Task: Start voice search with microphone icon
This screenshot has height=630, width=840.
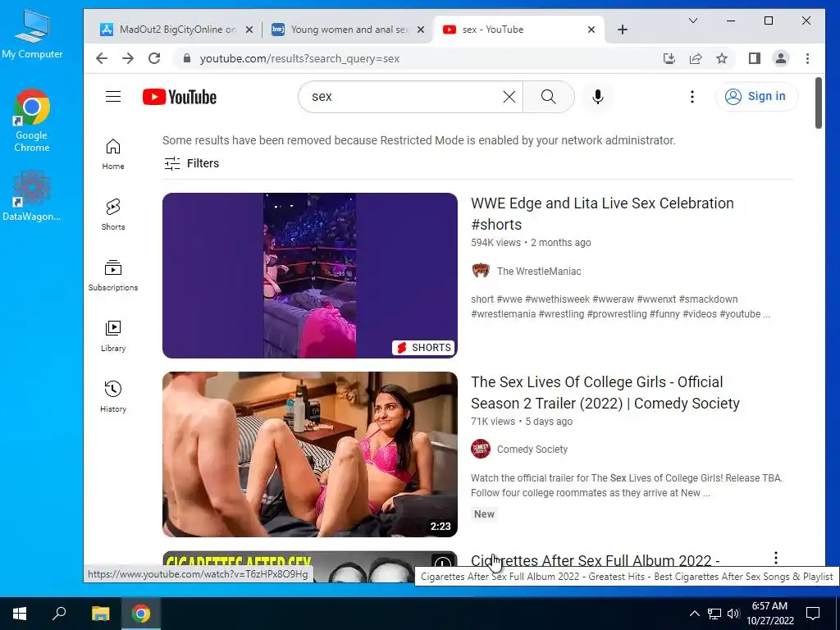Action: point(598,97)
